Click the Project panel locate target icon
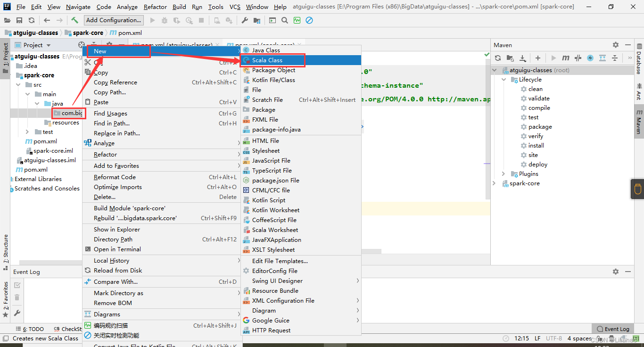 click(81, 45)
